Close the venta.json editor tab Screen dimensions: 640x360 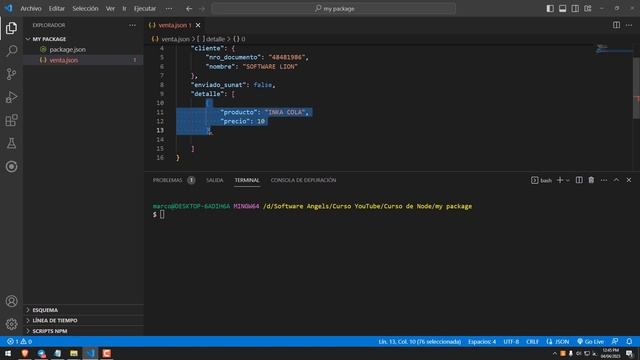coord(198,25)
